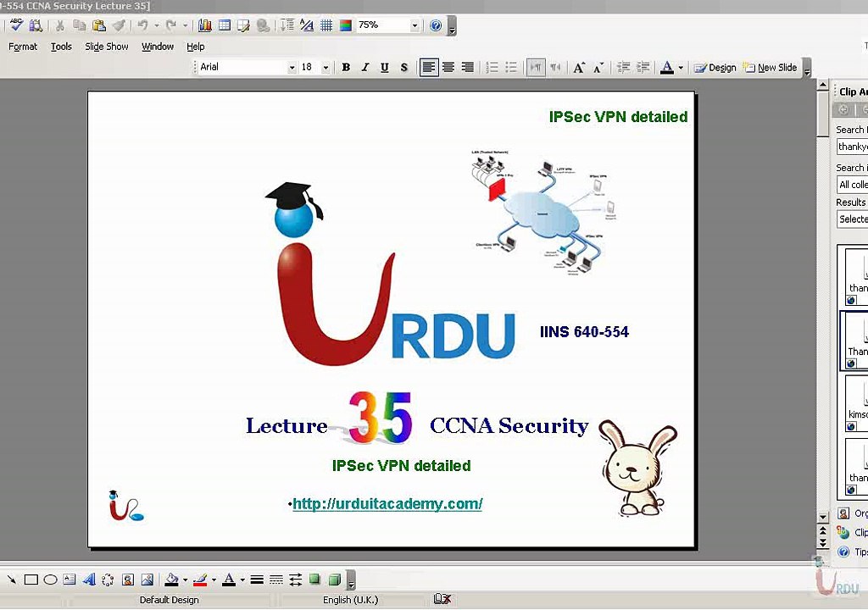
Task: Click the Copy icon
Action: coord(79,25)
